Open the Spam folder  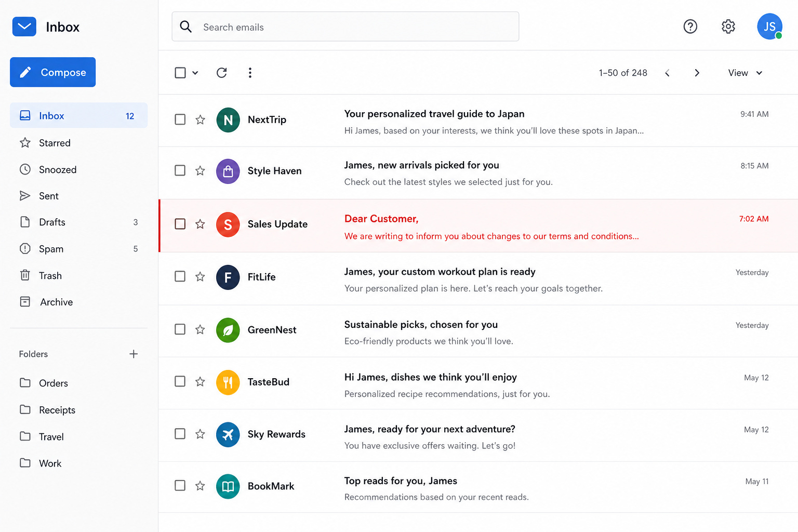click(x=78, y=249)
